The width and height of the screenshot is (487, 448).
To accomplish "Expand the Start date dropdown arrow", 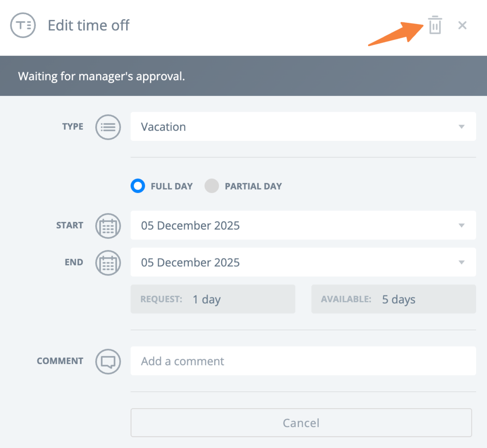I will 462,226.
